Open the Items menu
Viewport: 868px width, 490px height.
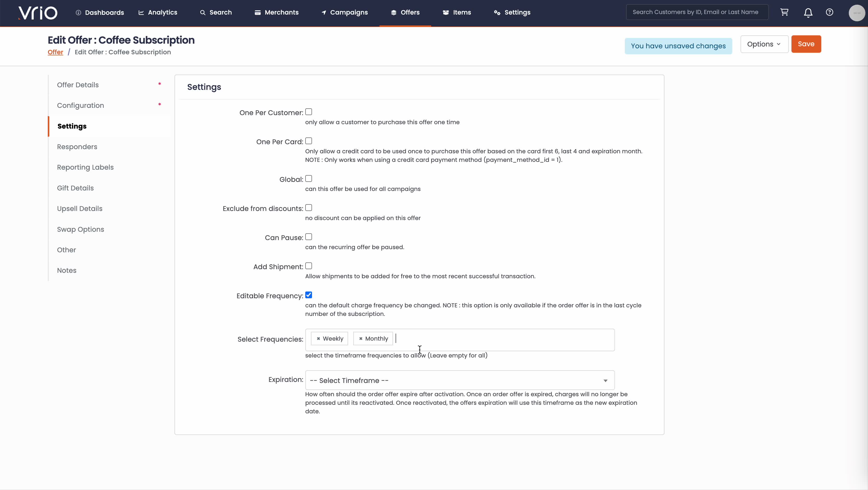click(457, 12)
